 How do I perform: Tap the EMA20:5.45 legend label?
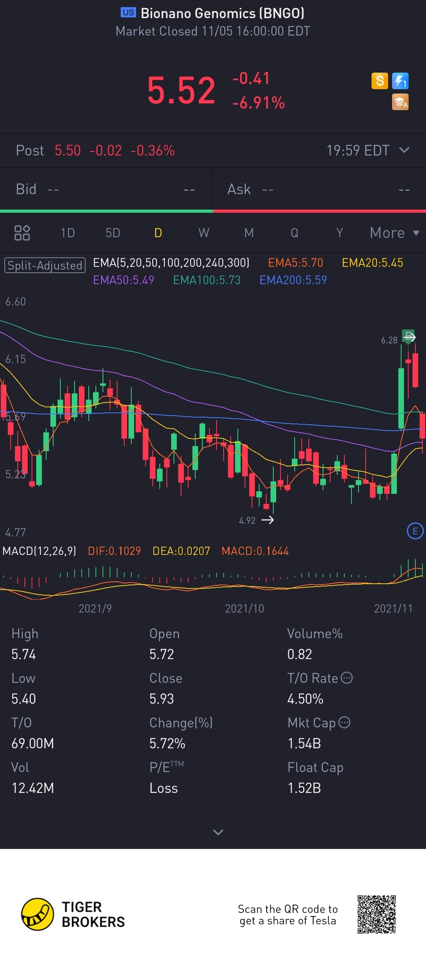pos(372,262)
